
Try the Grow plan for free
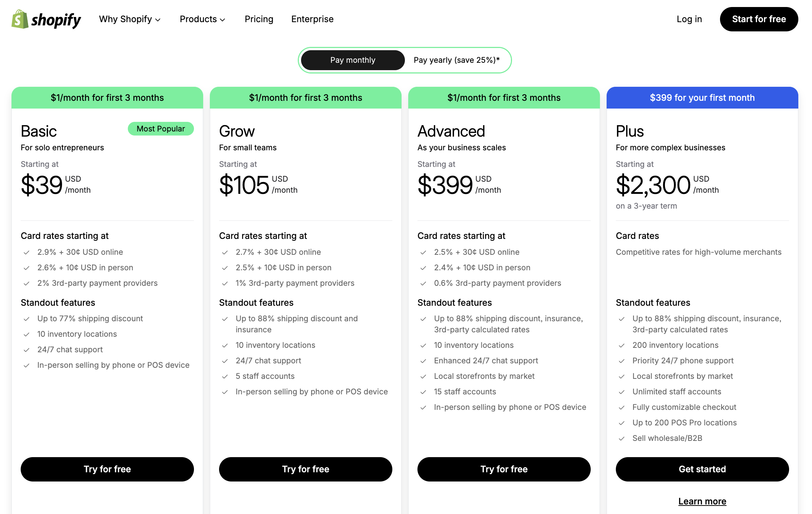click(306, 469)
